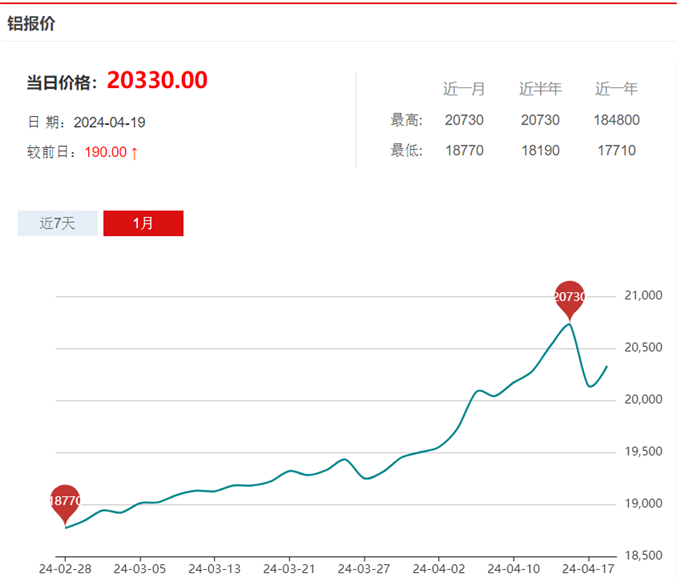Click the 18,500 y-axis label
Image resolution: width=680 pixels, height=577 pixels.
coord(643,555)
